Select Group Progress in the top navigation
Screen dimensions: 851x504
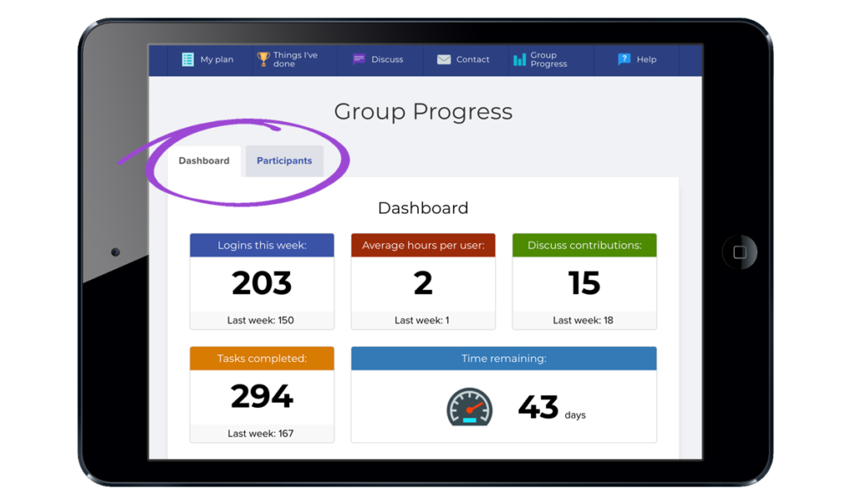coord(551,60)
